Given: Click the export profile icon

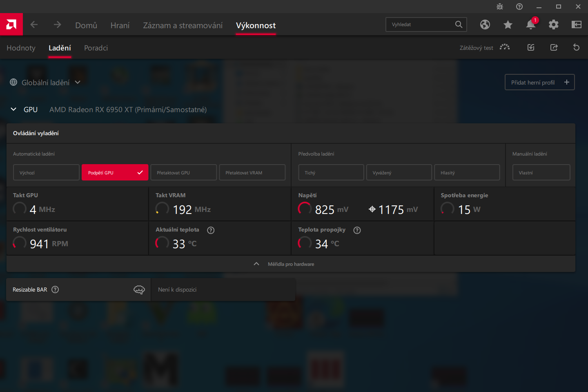Looking at the screenshot, I should click(x=554, y=47).
